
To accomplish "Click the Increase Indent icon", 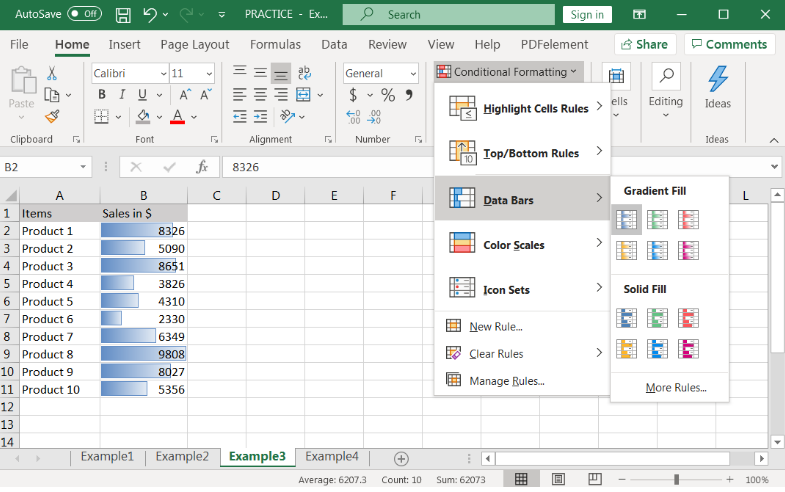I will tap(260, 117).
